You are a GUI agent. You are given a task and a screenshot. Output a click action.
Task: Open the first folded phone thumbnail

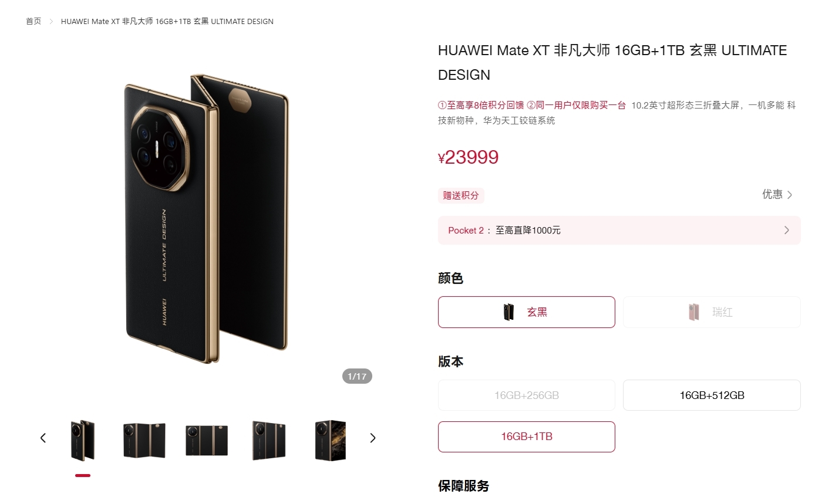pos(83,440)
